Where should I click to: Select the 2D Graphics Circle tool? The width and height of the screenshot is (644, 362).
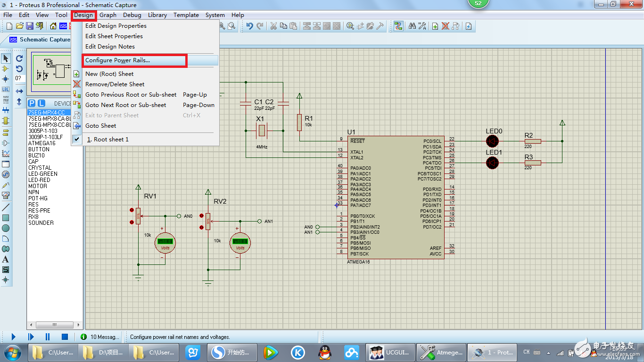pos(6,228)
